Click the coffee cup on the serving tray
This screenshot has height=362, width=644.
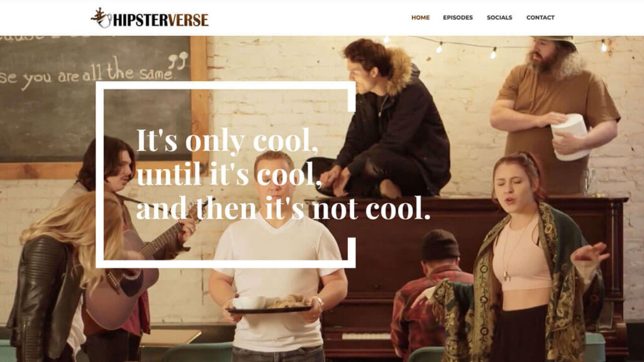pos(249,303)
